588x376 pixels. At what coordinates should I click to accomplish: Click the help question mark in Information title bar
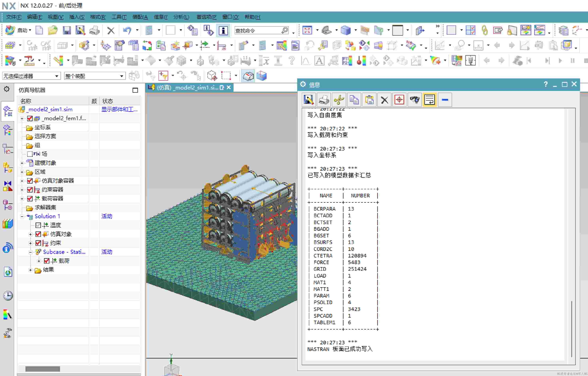[x=545, y=85]
